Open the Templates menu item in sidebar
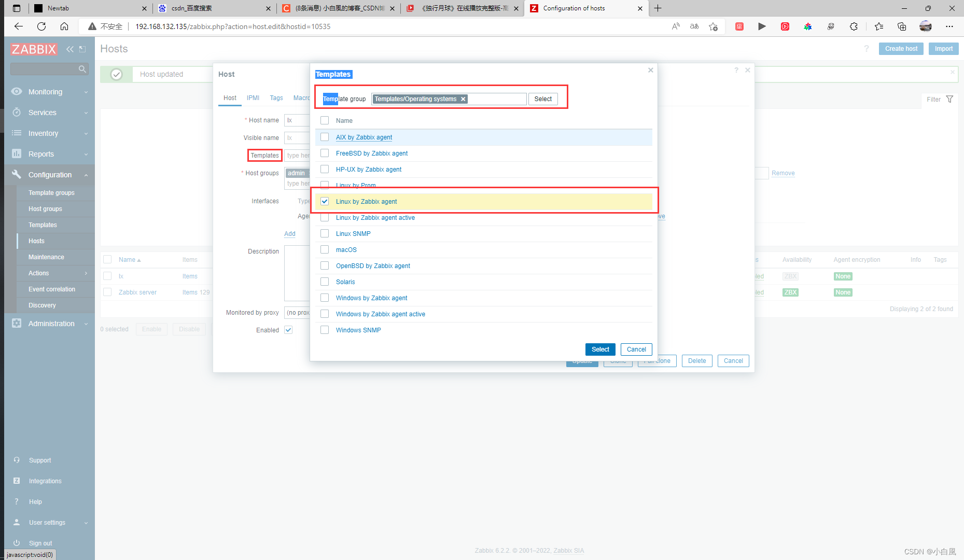Viewport: 964px width, 560px height. [43, 225]
